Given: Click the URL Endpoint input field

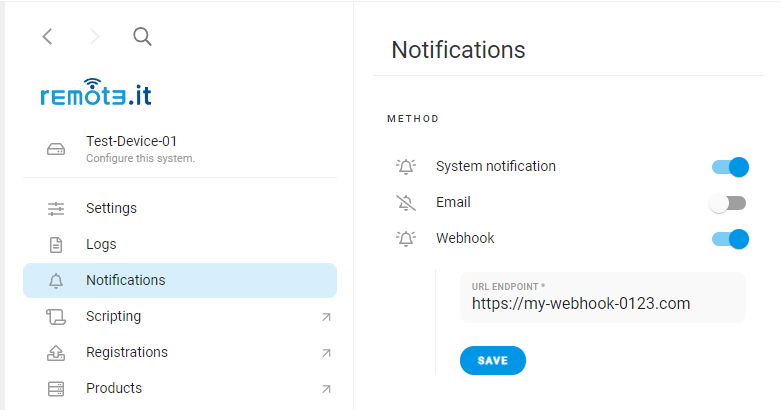Looking at the screenshot, I should pyautogui.click(x=603, y=297).
